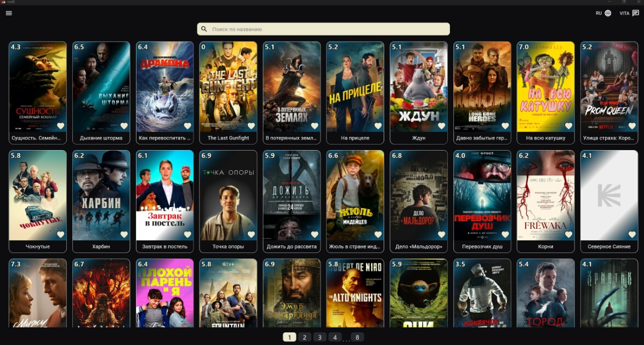Click the Точка опоры title label
Viewport: 644px width, 345px height.
[x=228, y=246]
